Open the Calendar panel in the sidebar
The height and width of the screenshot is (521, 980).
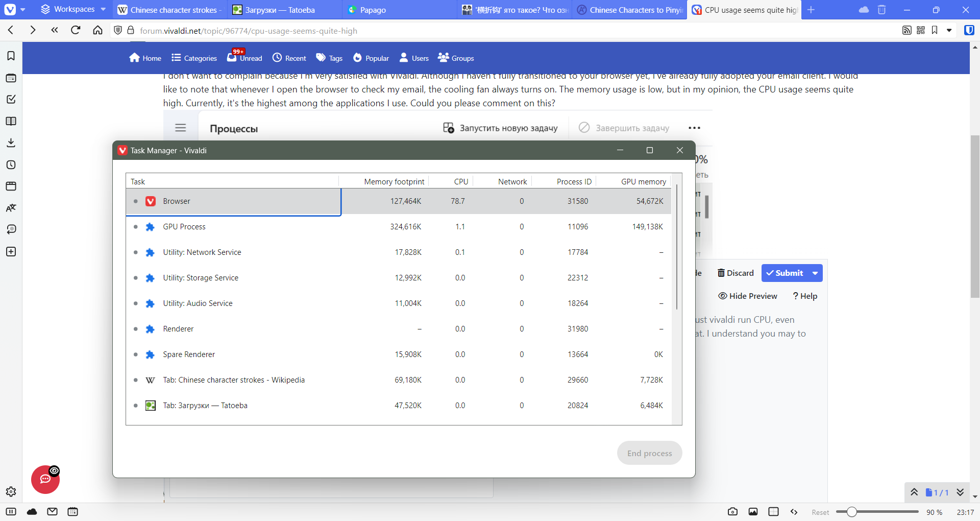tap(11, 78)
